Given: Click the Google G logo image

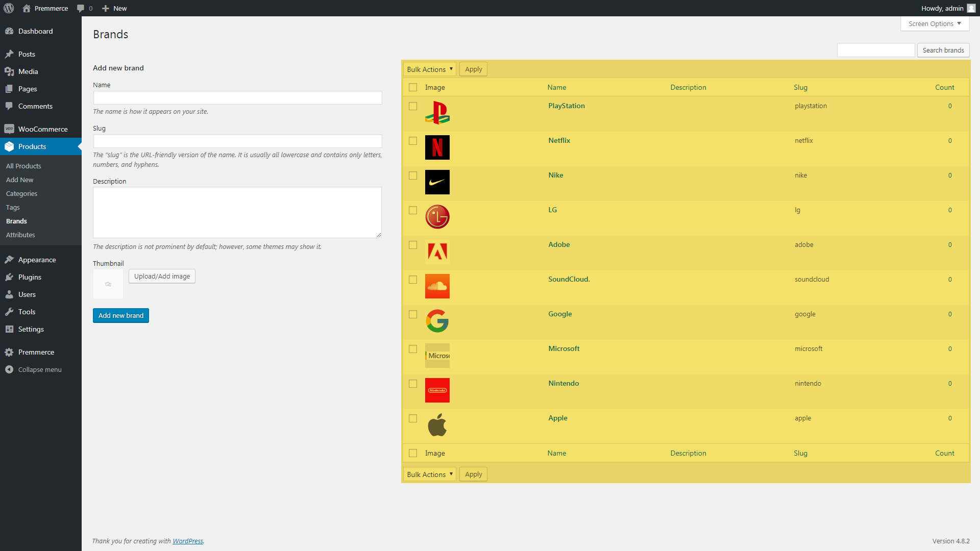Looking at the screenshot, I should 437,321.
